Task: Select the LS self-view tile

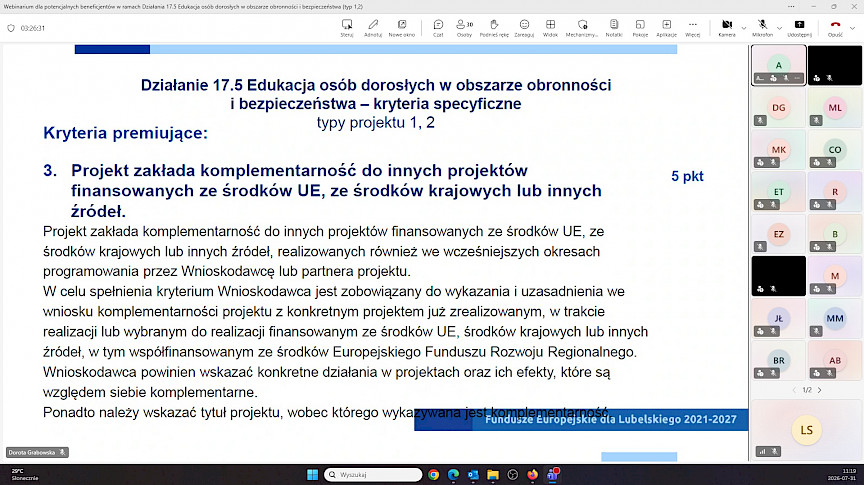Action: 807,429
